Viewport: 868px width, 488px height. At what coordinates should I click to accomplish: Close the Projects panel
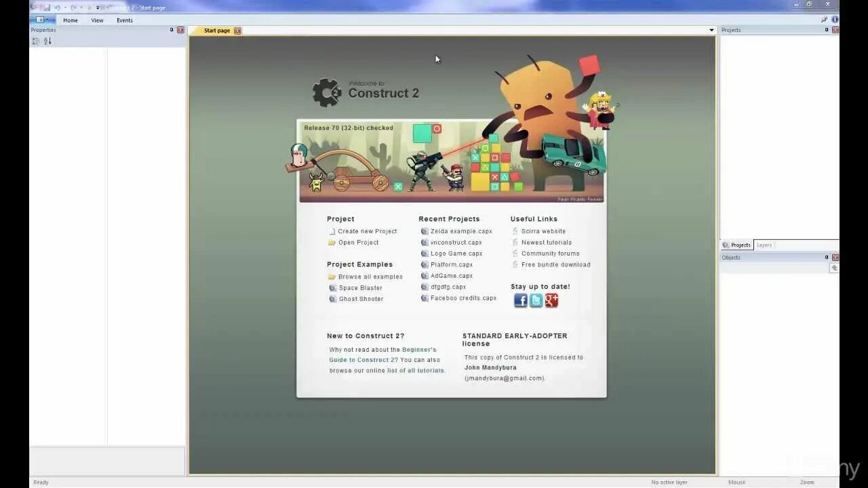click(x=835, y=30)
